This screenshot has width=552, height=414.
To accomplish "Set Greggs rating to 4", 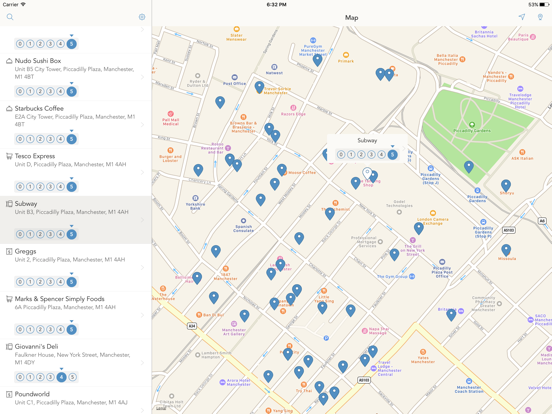I will coord(61,282).
